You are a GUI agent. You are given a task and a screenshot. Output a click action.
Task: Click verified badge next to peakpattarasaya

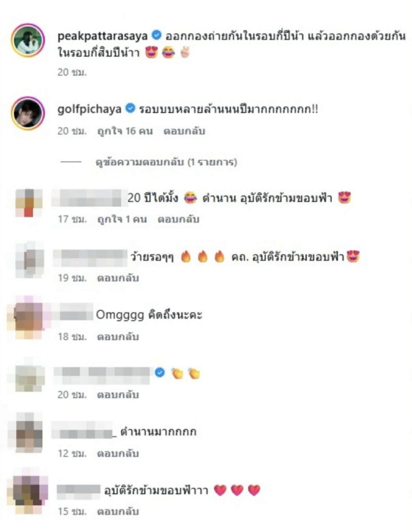(x=156, y=35)
